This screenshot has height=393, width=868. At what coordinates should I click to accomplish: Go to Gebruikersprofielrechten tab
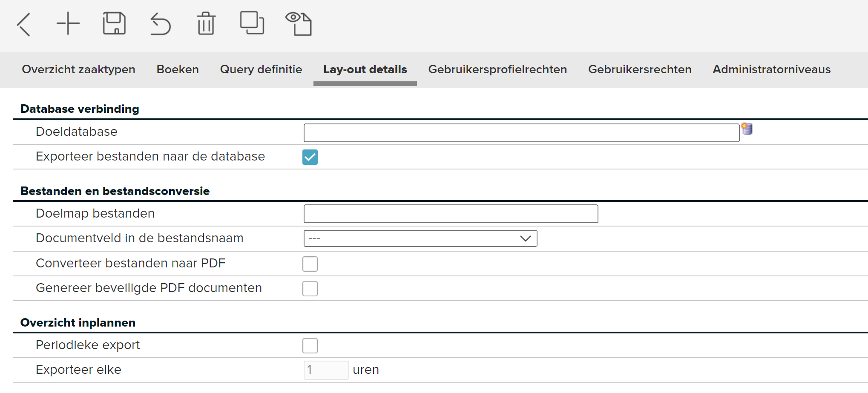(x=497, y=69)
